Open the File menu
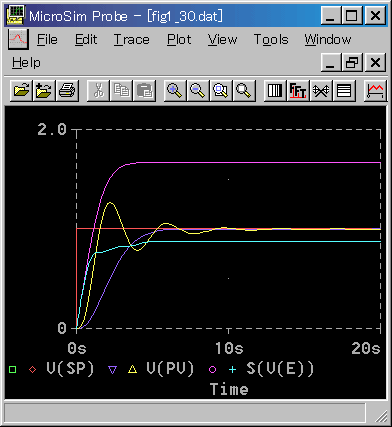The width and height of the screenshot is (392, 427). (47, 40)
